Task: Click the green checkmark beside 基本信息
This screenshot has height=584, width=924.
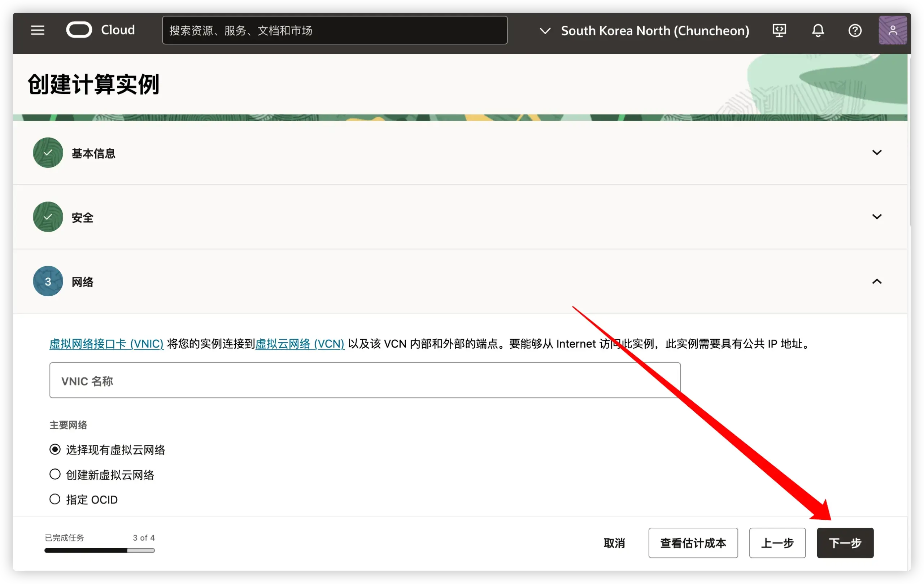Action: tap(48, 153)
